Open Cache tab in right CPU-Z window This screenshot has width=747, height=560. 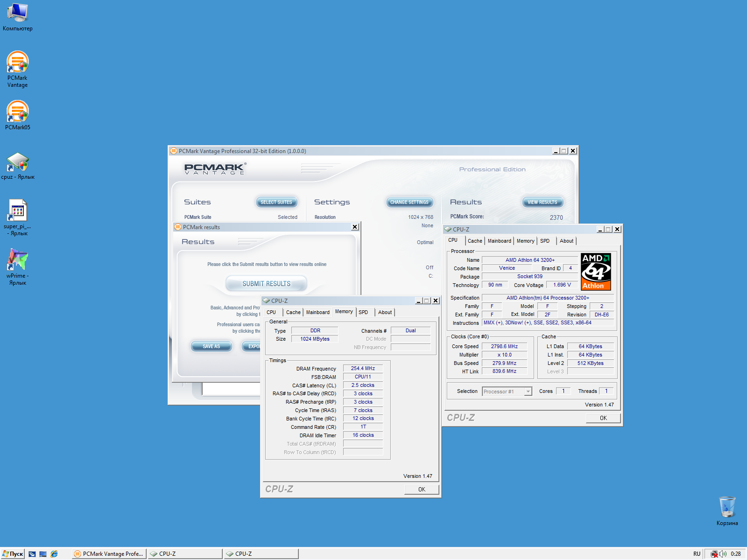tap(475, 241)
